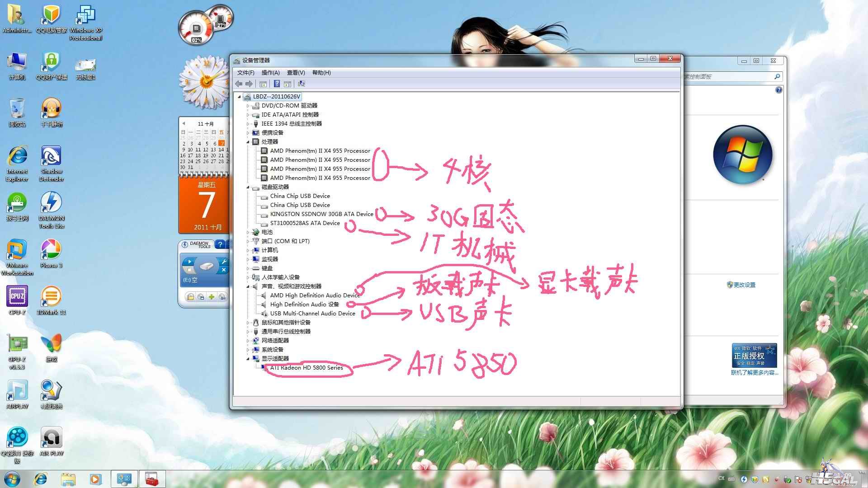868x488 pixels.
Task: Collapse the 显示适配器 display adapters node
Action: pyautogui.click(x=248, y=359)
